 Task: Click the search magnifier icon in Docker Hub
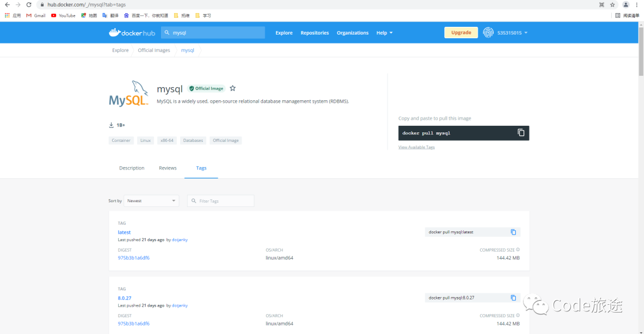[x=167, y=32]
